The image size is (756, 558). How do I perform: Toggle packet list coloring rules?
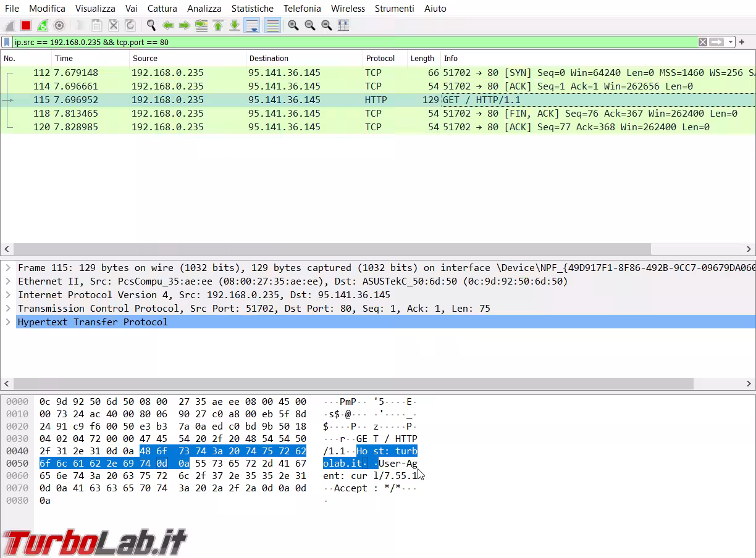click(x=272, y=25)
